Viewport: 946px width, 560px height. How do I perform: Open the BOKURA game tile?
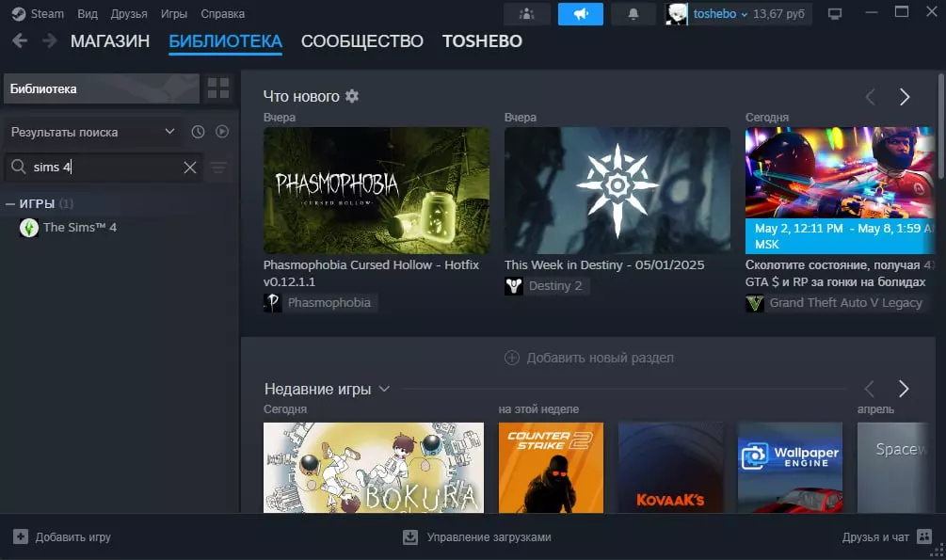374,468
